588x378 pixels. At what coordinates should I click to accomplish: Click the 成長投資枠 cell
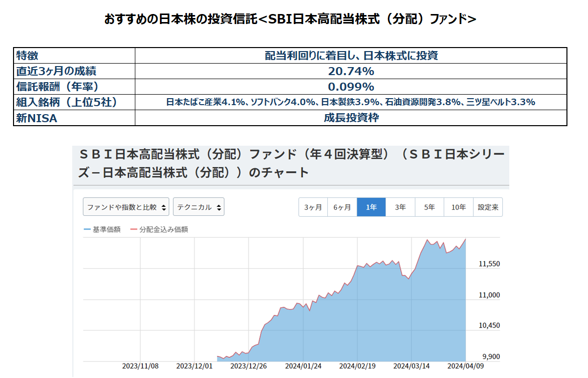[351, 118]
